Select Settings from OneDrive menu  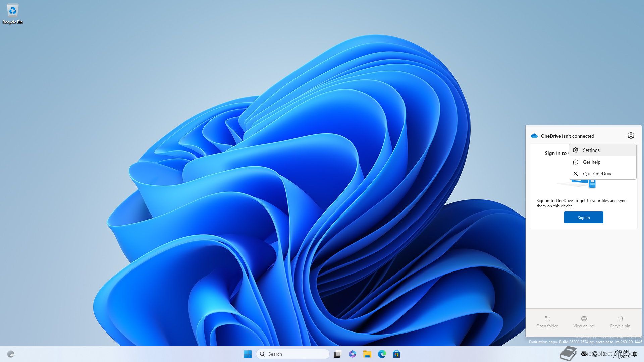(591, 150)
